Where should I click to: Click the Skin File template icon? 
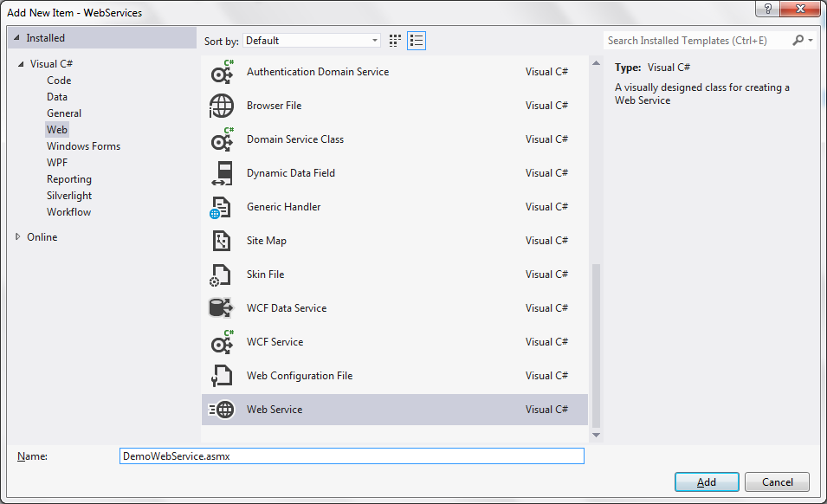(x=223, y=275)
